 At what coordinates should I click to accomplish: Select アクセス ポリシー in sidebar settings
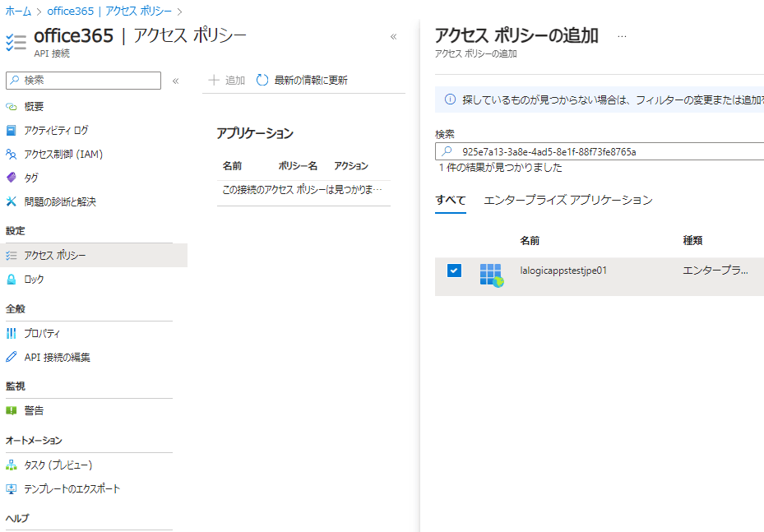click(x=94, y=255)
